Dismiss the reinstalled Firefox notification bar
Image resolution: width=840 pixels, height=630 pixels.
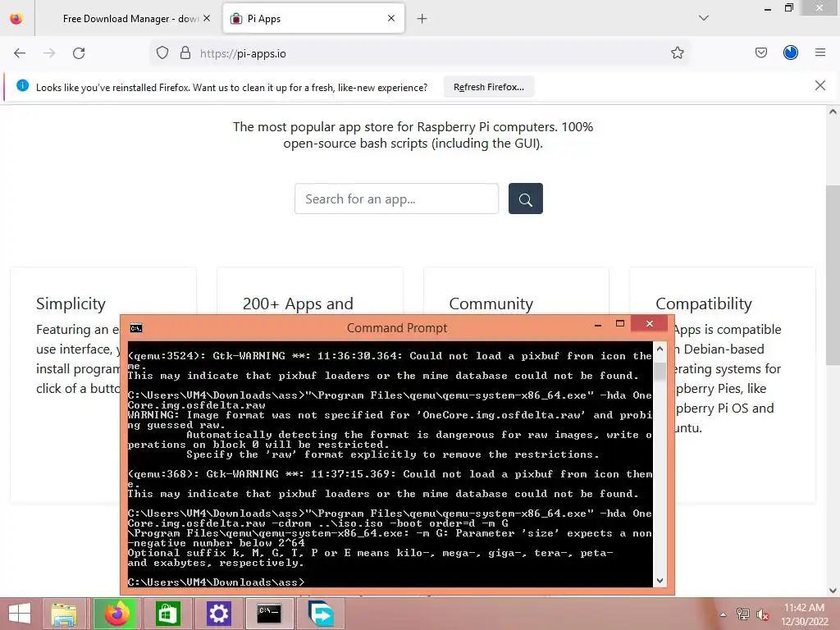click(x=820, y=85)
